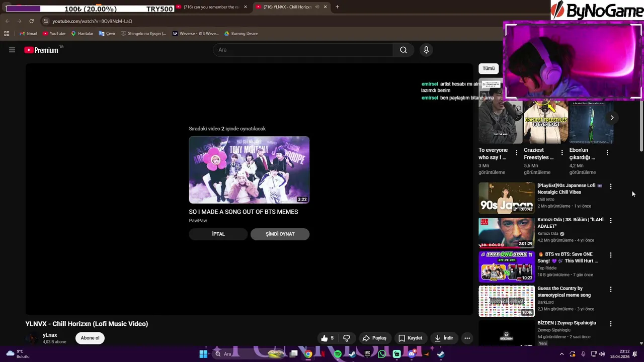Mute the tab's audio speaker icon

(x=317, y=7)
